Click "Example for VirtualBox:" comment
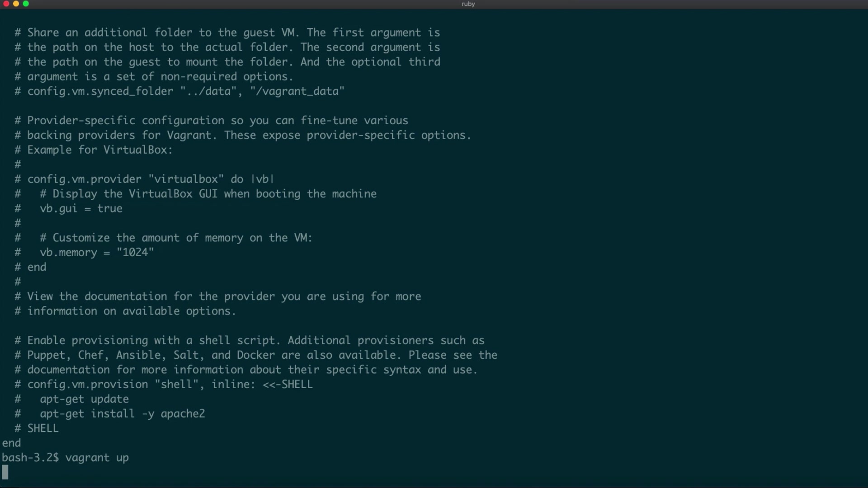 click(x=99, y=150)
